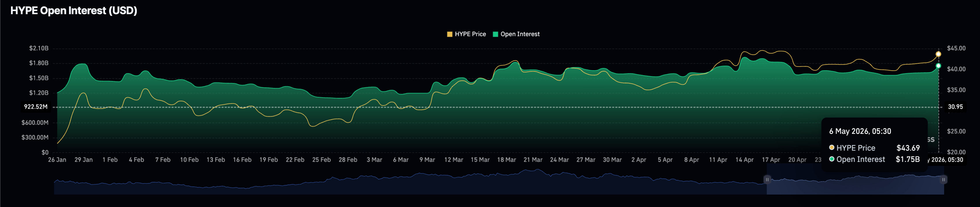Click the $40.00 right axis label

pyautogui.click(x=956, y=69)
